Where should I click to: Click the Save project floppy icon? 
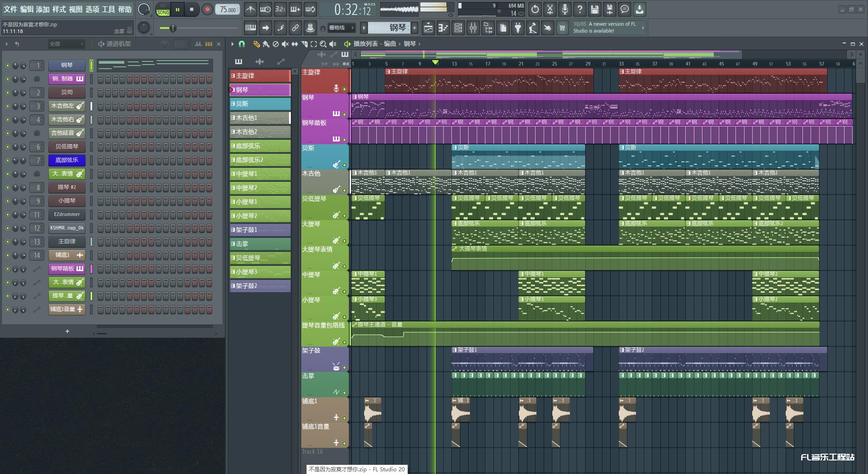595,9
